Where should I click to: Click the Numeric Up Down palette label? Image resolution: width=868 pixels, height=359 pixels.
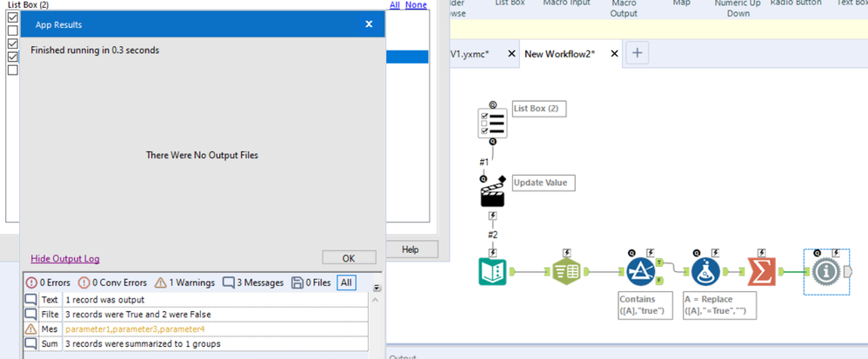(x=738, y=8)
